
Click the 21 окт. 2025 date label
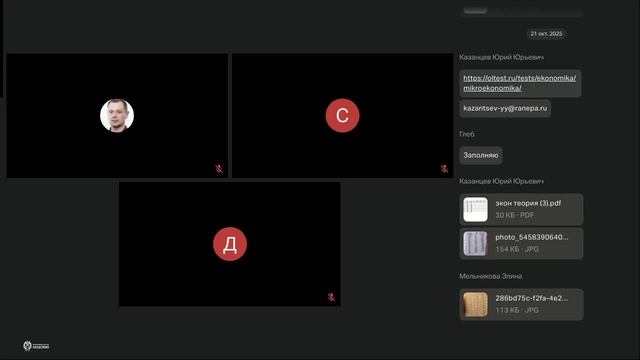[x=546, y=34]
